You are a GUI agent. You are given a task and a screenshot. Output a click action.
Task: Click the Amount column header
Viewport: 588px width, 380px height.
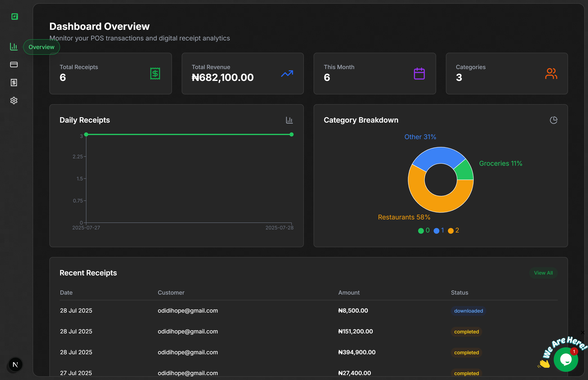point(349,293)
